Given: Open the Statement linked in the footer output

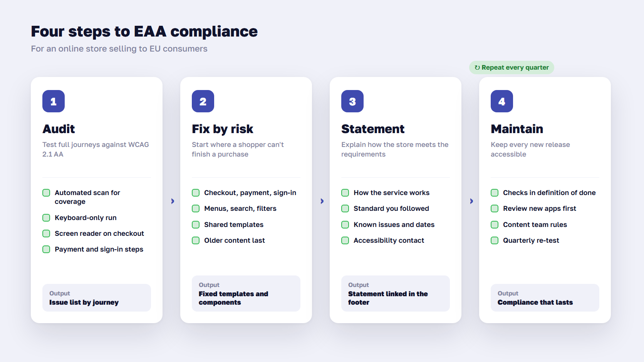Looking at the screenshot, I should tap(396, 294).
